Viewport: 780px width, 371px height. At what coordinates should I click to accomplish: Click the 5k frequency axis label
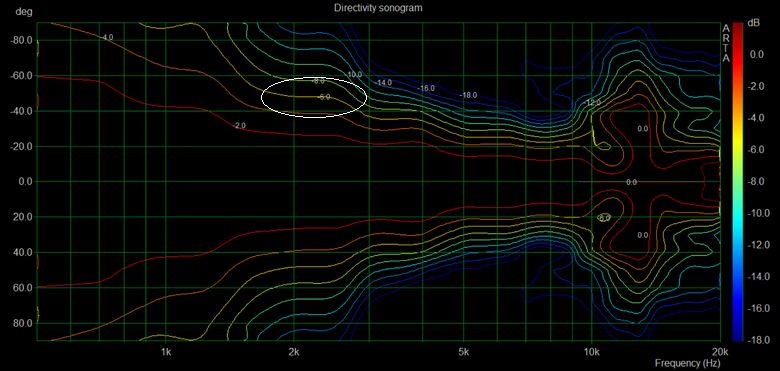tap(464, 351)
